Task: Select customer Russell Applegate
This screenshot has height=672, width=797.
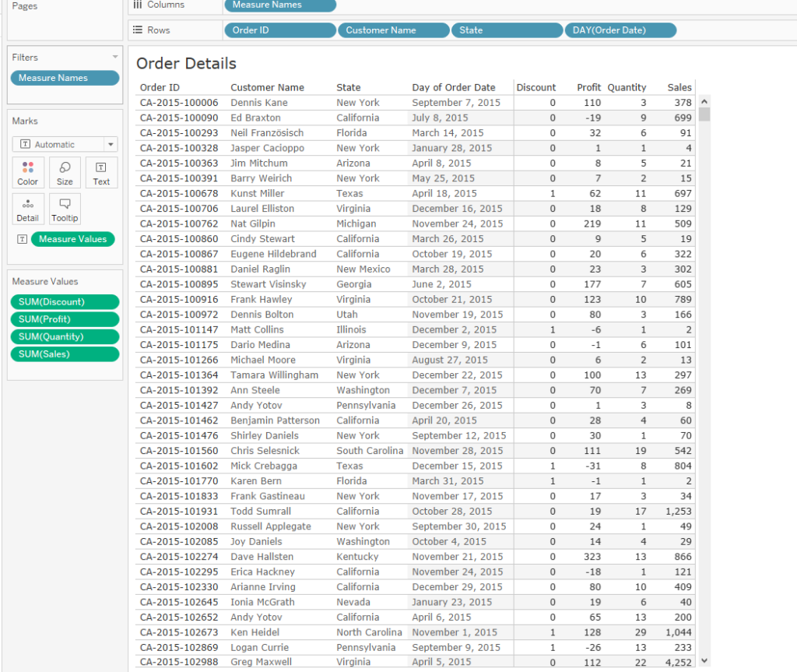Action: 270,526
